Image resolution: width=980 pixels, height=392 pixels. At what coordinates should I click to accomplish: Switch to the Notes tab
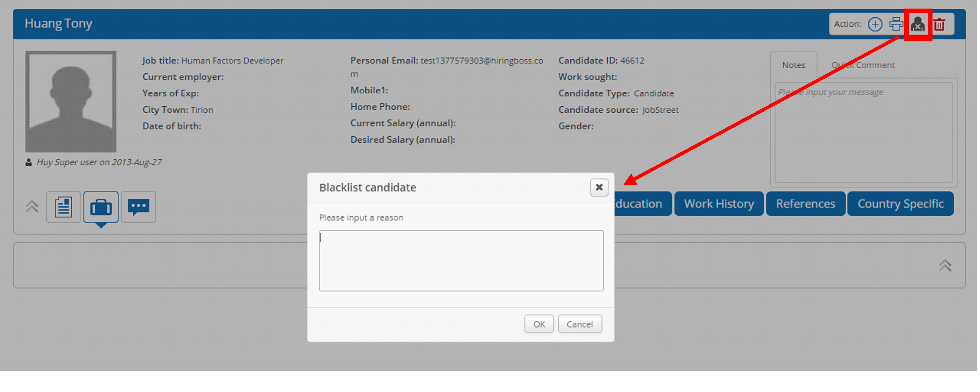[x=794, y=65]
